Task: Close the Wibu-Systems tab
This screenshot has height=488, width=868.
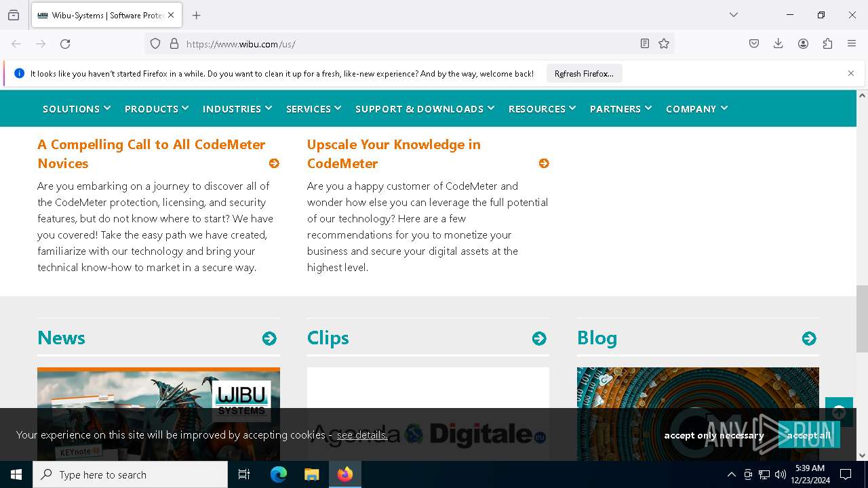Action: (171, 15)
